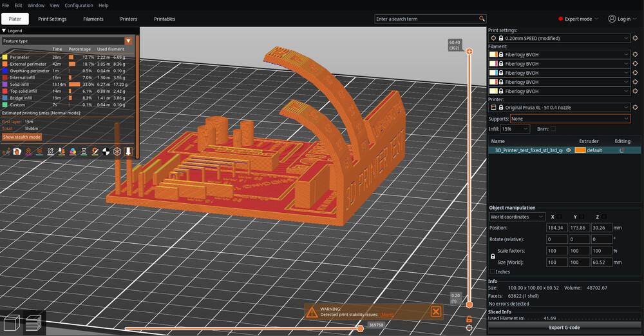Image resolution: width=644 pixels, height=336 pixels.
Task: Toggle the Z axis mirror checkbox
Action: [x=604, y=217]
